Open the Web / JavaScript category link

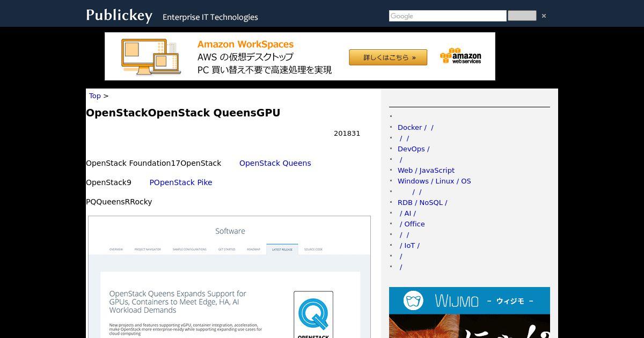[426, 171]
